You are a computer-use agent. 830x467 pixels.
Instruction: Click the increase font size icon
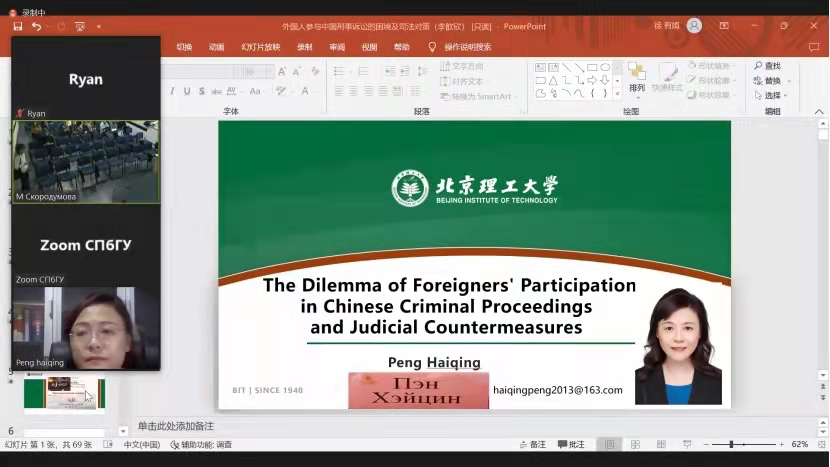tap(283, 71)
